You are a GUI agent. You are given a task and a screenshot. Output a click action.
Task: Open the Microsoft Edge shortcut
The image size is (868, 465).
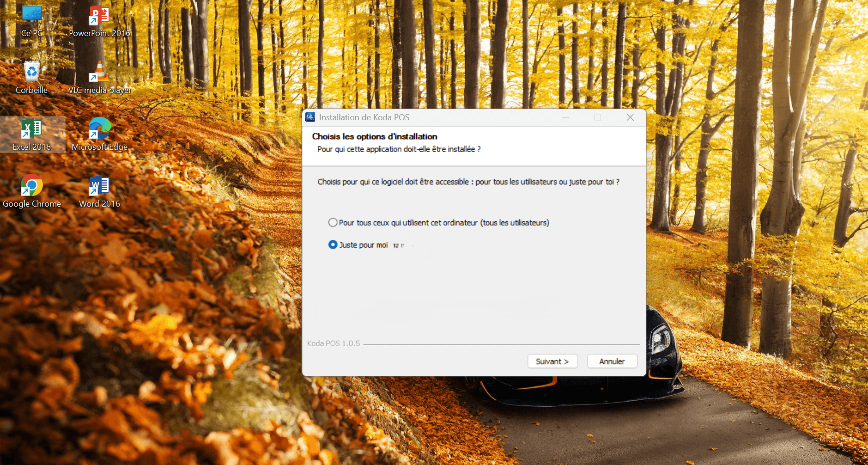[x=99, y=135]
